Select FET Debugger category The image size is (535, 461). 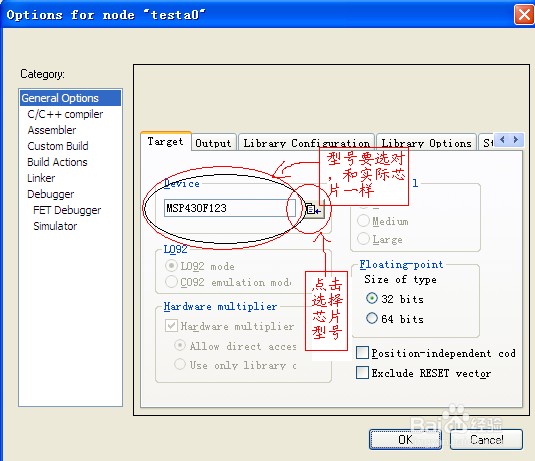(x=67, y=210)
